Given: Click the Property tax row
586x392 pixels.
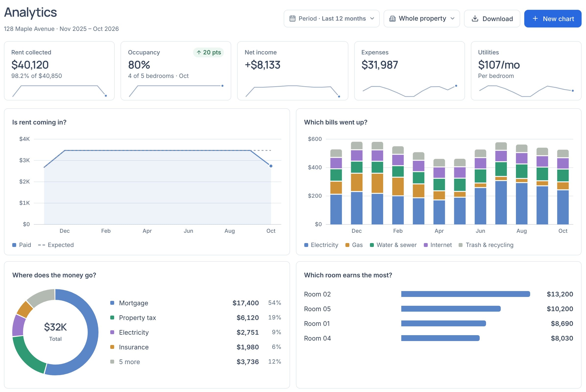Looking at the screenshot, I should tap(196, 318).
